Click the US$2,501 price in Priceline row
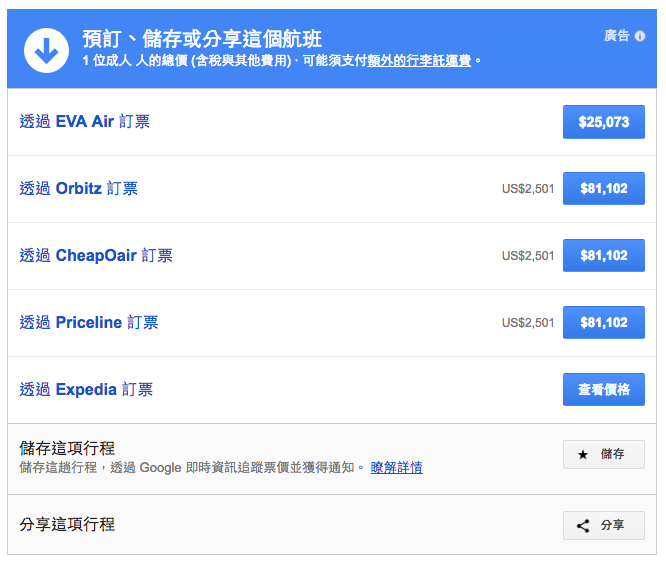Screen dimensions: 666x564 click(528, 323)
